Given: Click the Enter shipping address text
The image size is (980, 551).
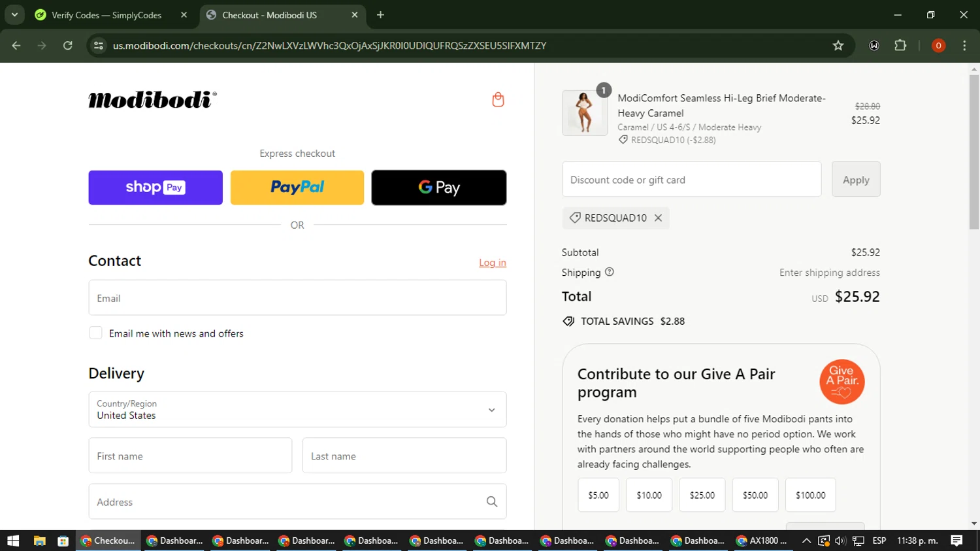Looking at the screenshot, I should point(830,273).
